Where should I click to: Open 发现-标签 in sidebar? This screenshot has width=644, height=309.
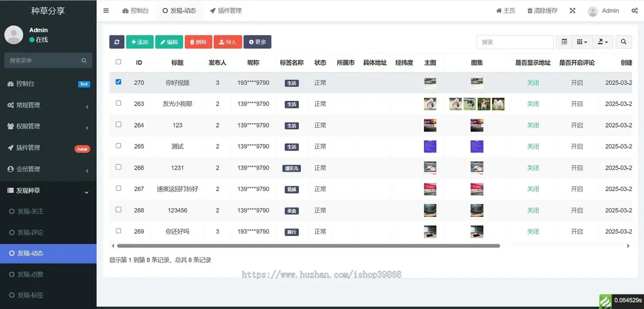(48, 295)
